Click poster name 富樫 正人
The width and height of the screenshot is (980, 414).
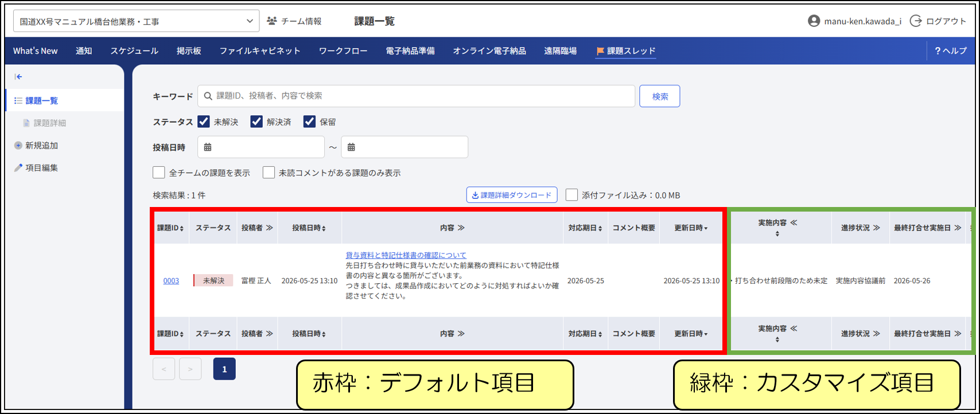tap(256, 281)
